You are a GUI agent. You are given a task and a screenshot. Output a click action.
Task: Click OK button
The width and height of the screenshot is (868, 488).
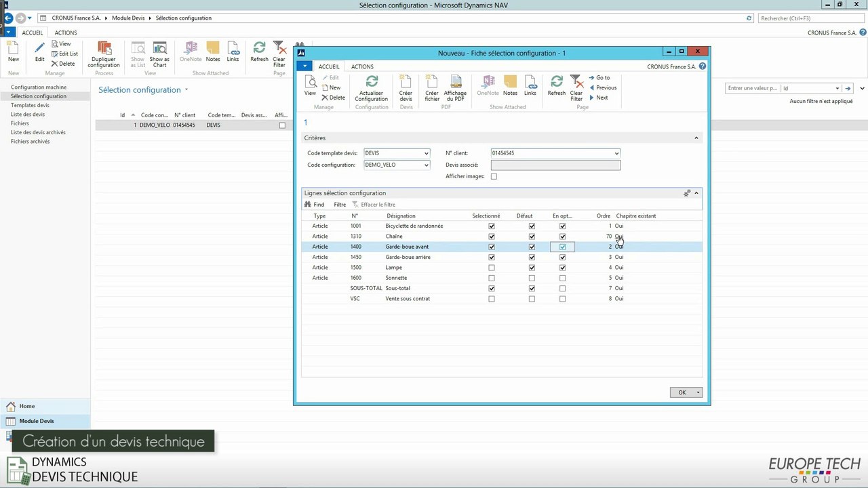pos(682,392)
